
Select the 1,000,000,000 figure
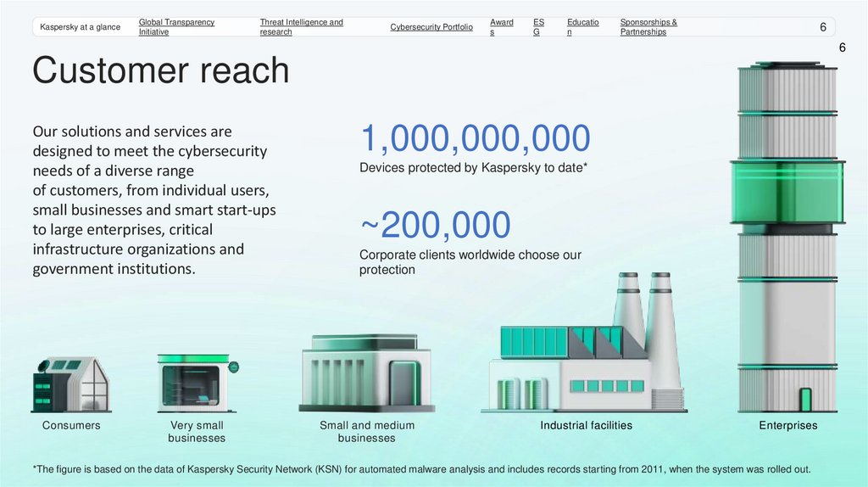pos(475,137)
